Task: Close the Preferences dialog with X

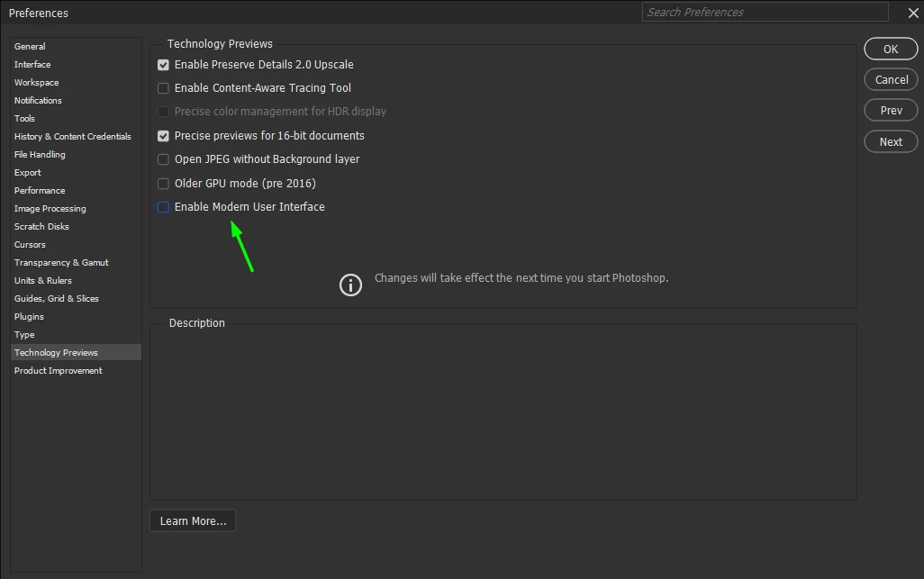Action: tap(913, 13)
